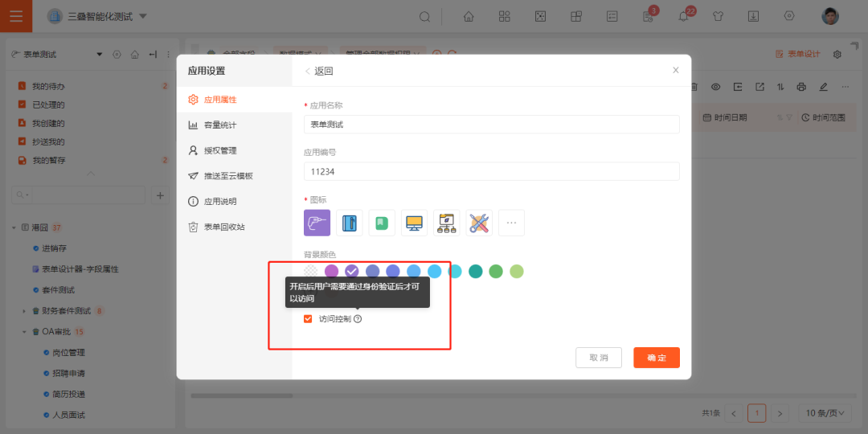Open 抄送我的 in the sidebar
The height and width of the screenshot is (434, 868).
click(x=48, y=141)
